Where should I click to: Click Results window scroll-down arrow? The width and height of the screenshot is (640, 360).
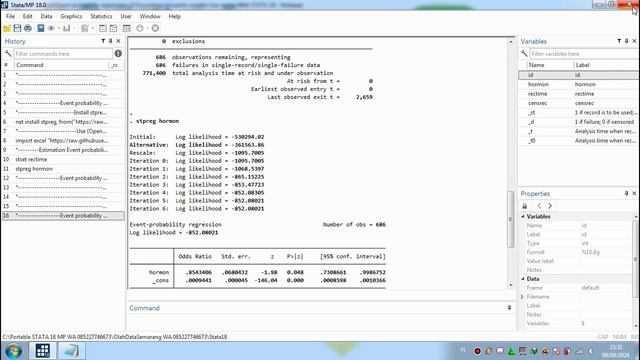[x=510, y=285]
